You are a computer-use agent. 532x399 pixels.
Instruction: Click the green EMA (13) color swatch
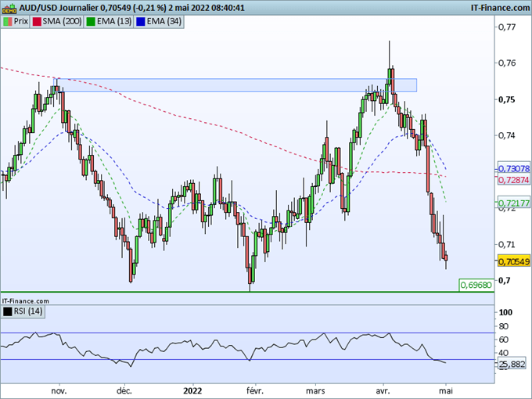click(91, 22)
